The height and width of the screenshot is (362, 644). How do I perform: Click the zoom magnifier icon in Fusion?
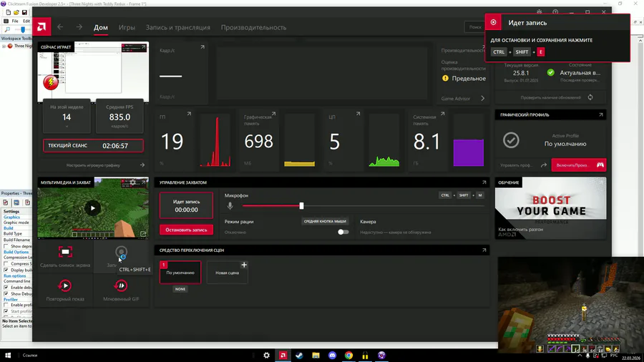tap(7, 29)
